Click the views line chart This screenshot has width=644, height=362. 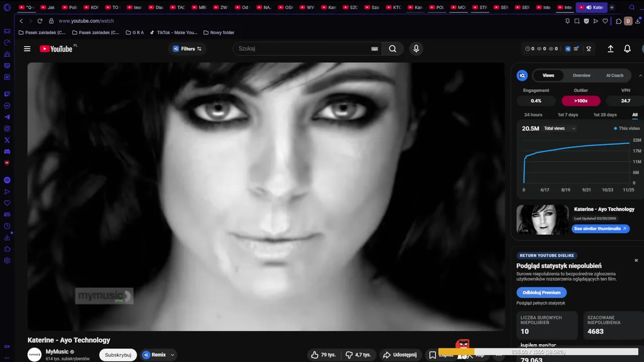(577, 161)
